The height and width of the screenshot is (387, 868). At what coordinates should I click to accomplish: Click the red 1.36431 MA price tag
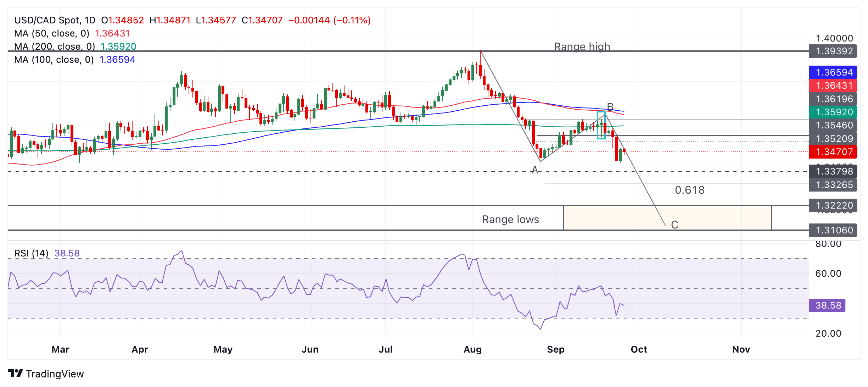834,85
